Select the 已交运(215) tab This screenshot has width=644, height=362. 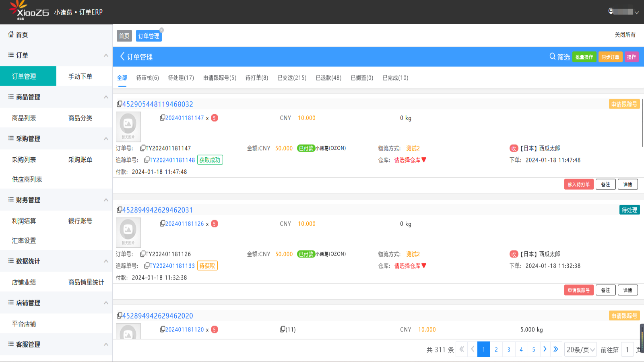click(x=292, y=78)
